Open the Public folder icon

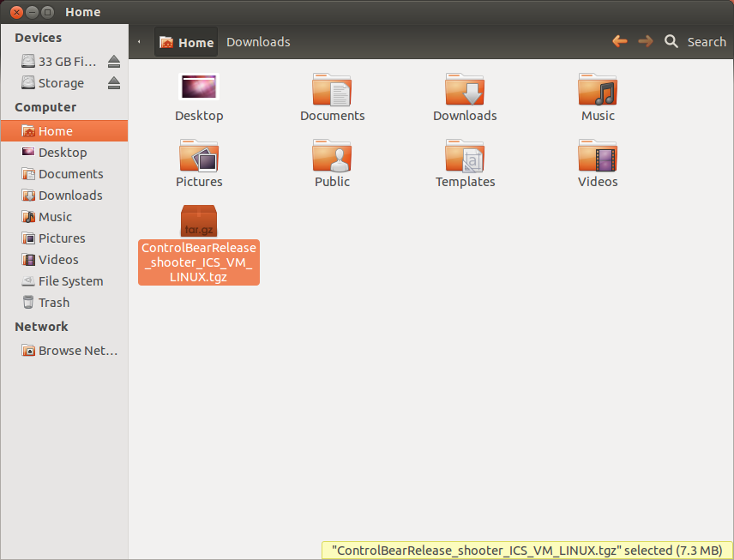tap(332, 156)
